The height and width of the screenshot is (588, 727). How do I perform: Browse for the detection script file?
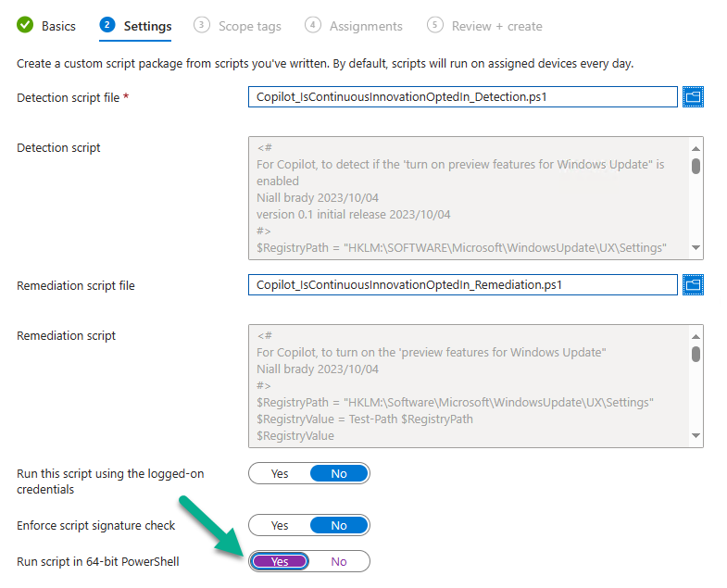(x=693, y=96)
